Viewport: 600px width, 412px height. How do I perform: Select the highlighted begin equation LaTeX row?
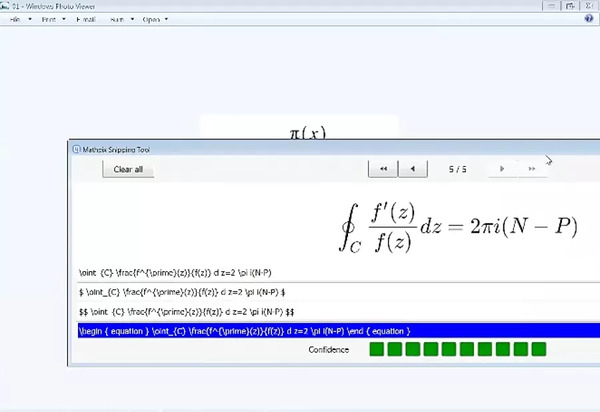(x=339, y=331)
